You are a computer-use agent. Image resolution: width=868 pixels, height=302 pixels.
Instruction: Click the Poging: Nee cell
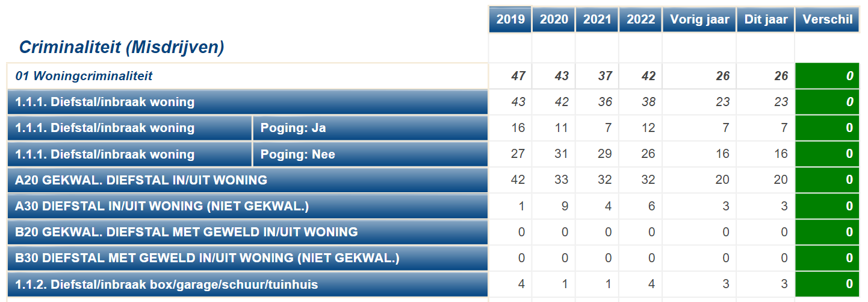click(370, 154)
